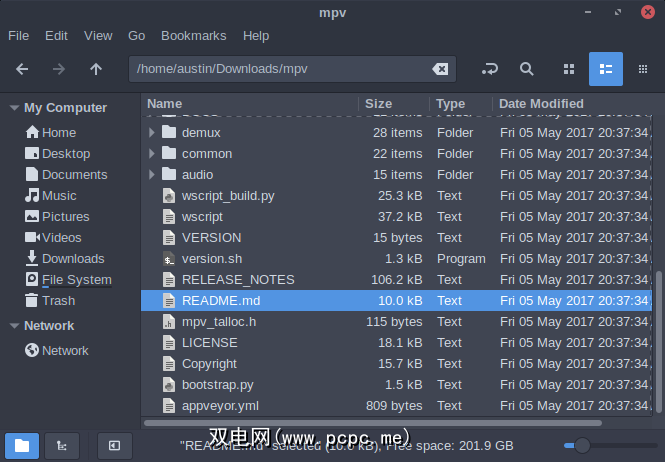Image resolution: width=665 pixels, height=462 pixels.
Task: Go up to parent folder
Action: [96, 69]
